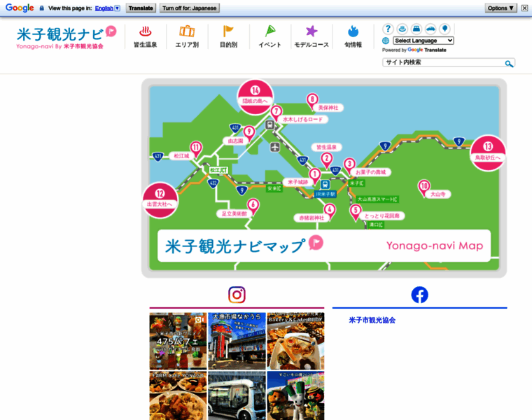This screenshot has height=420, width=532.
Task: Open the 米子市観光協会 Facebook link
Action: pos(372,321)
